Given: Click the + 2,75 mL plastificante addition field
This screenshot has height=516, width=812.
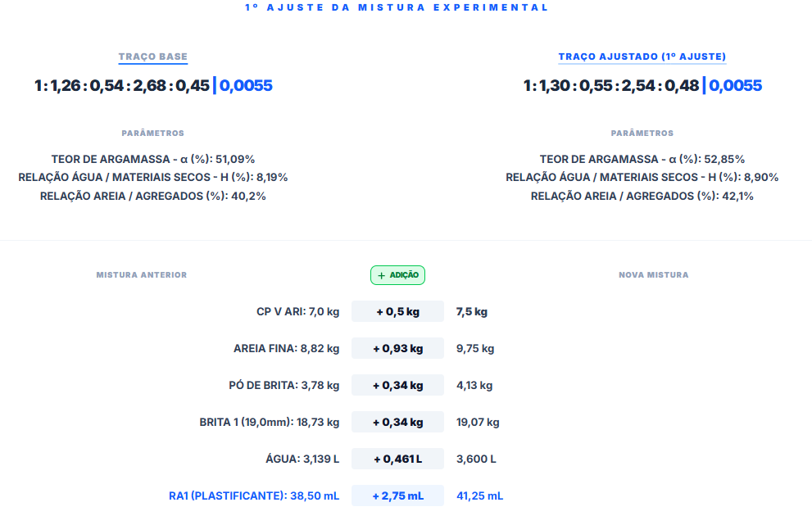Looking at the screenshot, I should coord(397,496).
